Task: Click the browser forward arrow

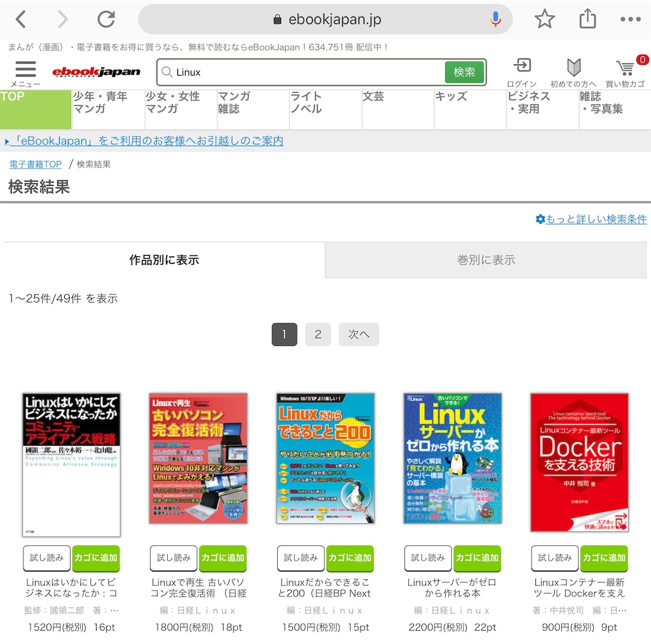Action: [63, 19]
